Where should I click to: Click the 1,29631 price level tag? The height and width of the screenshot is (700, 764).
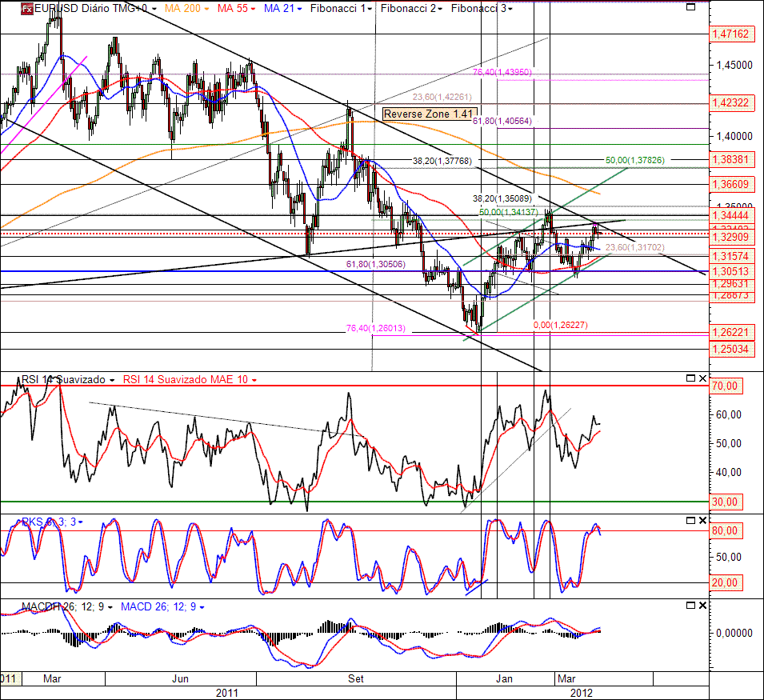(x=730, y=284)
